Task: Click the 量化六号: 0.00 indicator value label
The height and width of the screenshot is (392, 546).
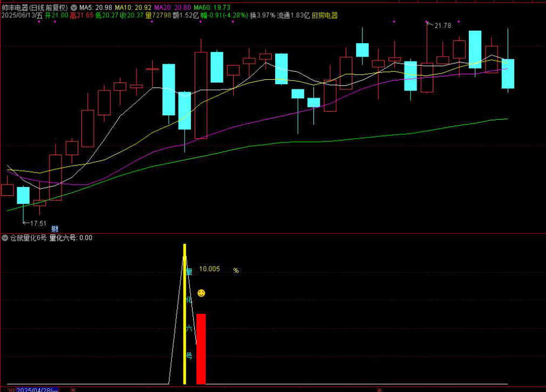Action: (71, 238)
